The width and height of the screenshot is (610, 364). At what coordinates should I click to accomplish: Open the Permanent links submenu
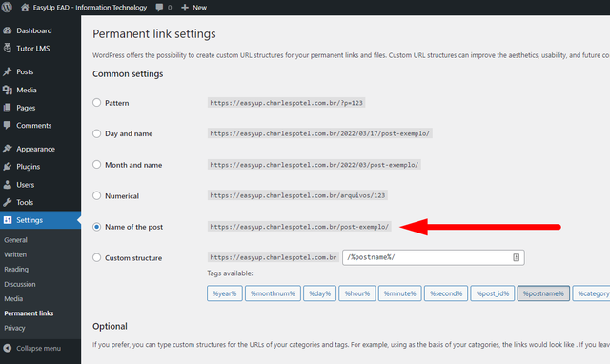29,313
